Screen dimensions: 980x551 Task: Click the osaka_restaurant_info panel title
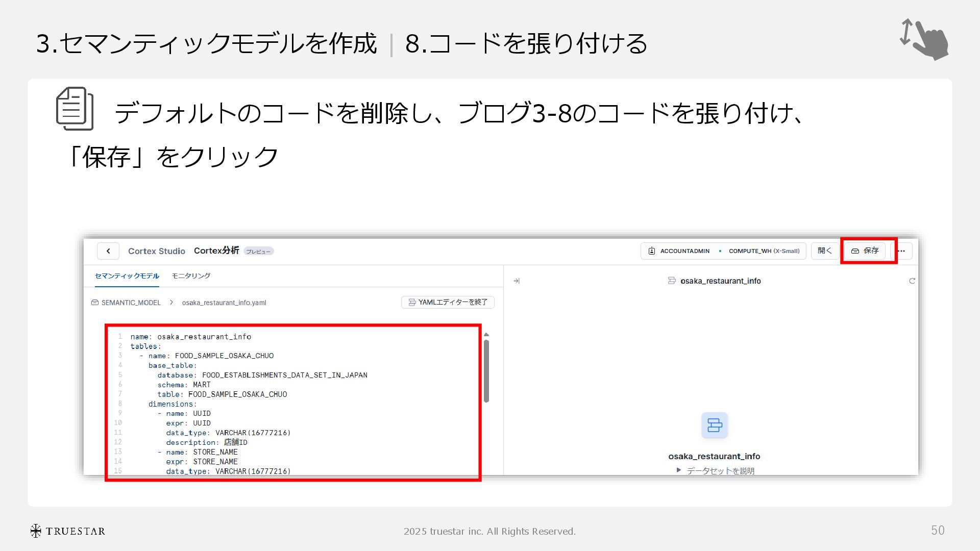tap(720, 281)
